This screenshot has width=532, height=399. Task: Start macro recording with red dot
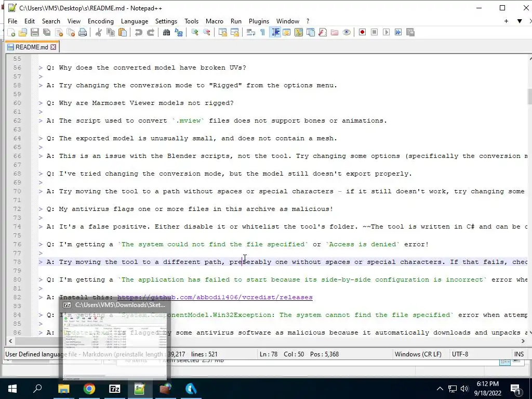pyautogui.click(x=362, y=32)
